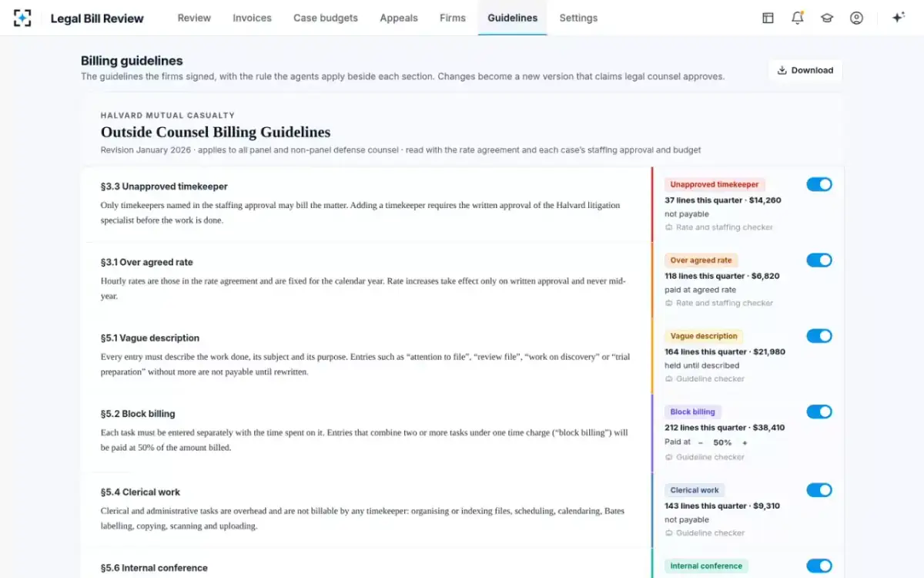This screenshot has width=924, height=578.
Task: Disable the Unapproved timekeeper rule toggle
Action: coord(819,184)
